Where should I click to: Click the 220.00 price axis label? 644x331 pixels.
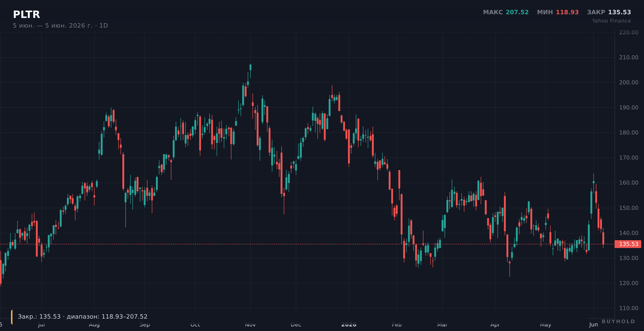(629, 32)
